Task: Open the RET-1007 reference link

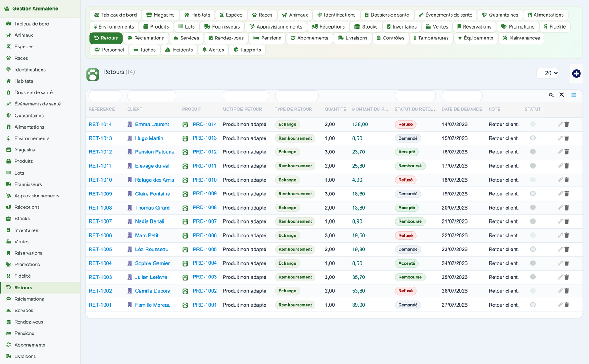Action: click(100, 221)
